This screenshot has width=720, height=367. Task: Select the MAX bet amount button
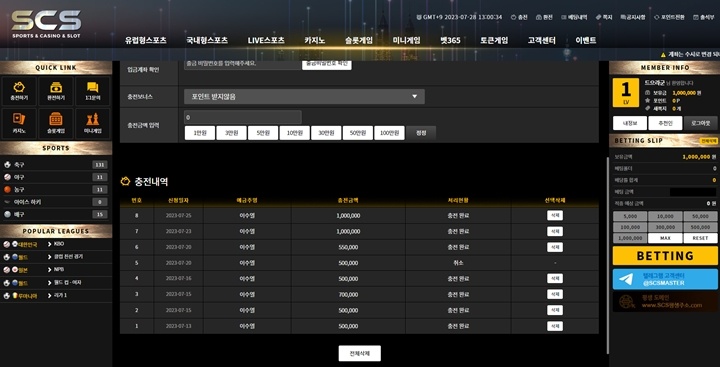(x=665, y=238)
